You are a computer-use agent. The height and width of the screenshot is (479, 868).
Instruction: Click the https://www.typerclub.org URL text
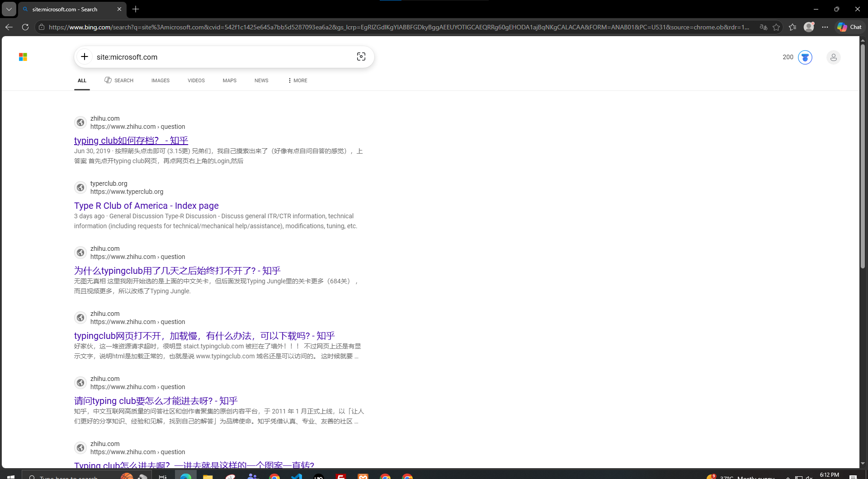[127, 192]
